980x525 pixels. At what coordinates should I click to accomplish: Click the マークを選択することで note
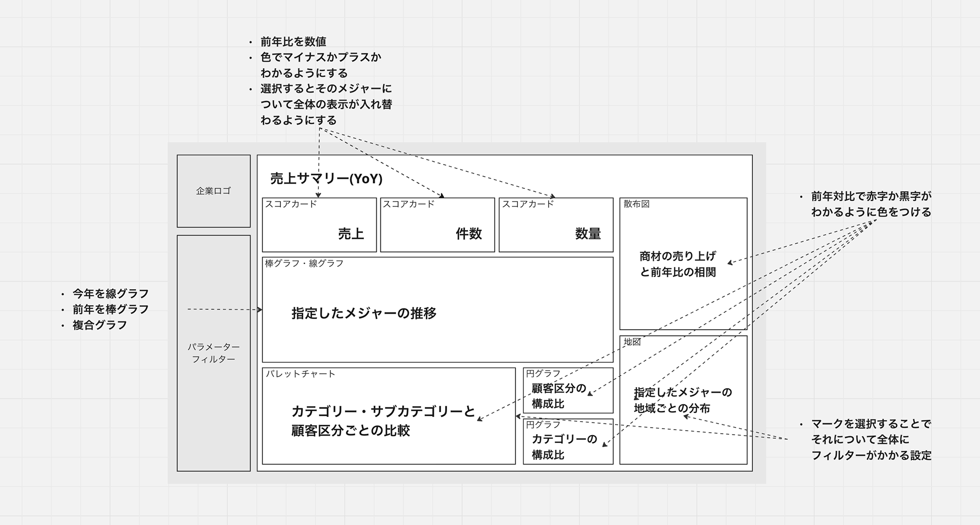tap(871, 424)
